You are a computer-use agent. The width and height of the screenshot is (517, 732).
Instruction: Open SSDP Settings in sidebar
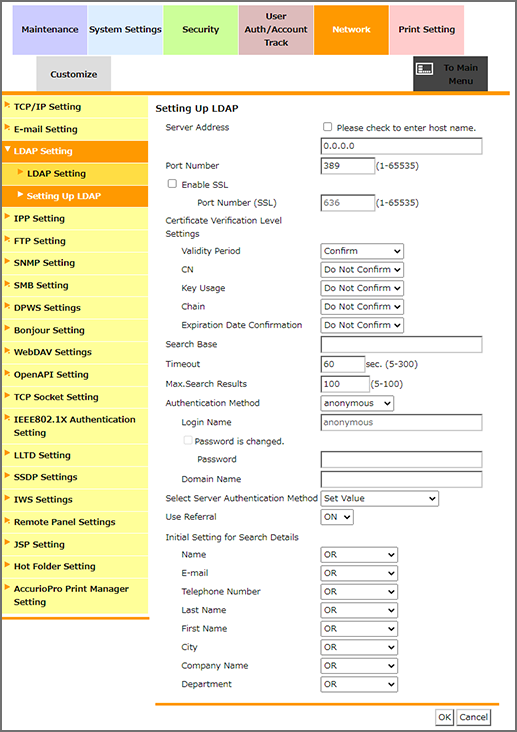tap(75, 477)
